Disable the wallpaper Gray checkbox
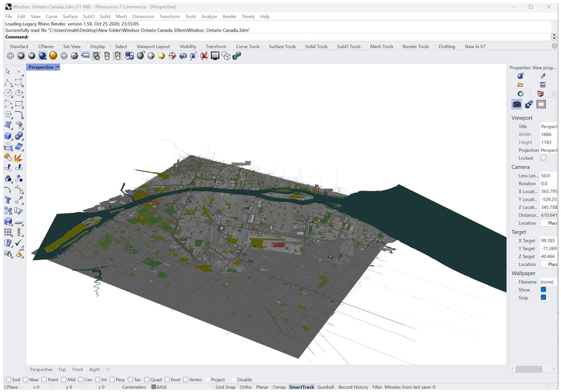This screenshot has width=561, height=392. pyautogui.click(x=543, y=298)
